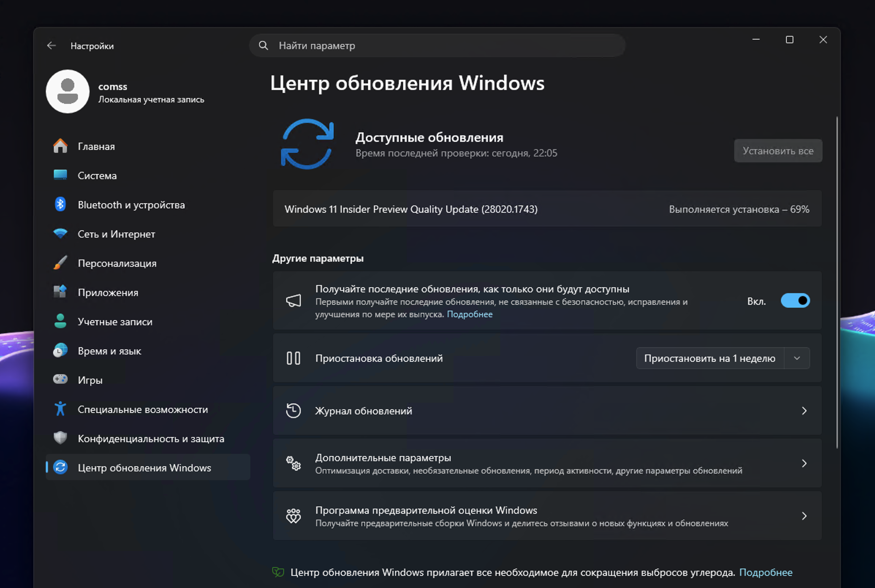Click the Персонализация brush icon
This screenshot has height=588, width=875.
point(60,263)
